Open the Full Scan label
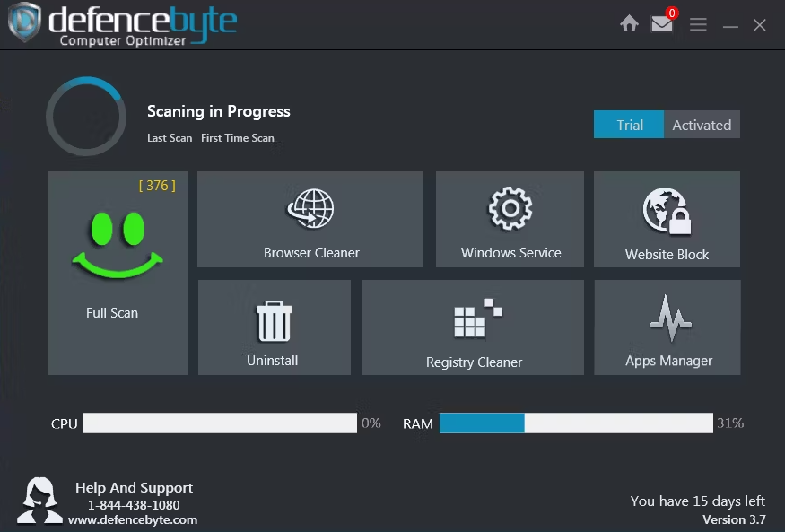Screen dimensions: 785x532 pyautogui.click(x=112, y=313)
